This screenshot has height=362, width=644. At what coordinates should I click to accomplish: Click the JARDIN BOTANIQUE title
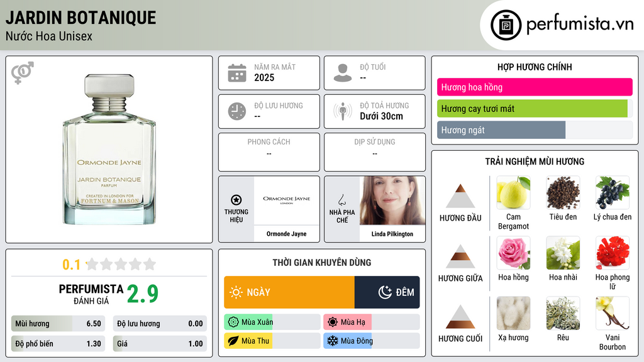[80, 18]
